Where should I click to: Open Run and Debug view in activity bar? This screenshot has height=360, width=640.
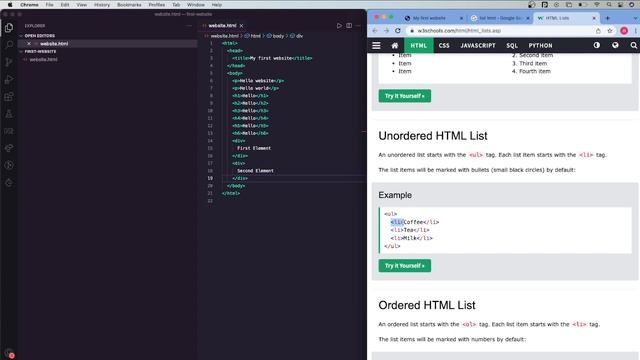pos(9,79)
